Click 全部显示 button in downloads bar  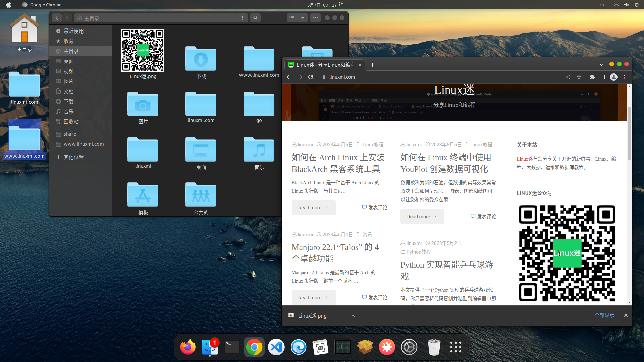[604, 315]
